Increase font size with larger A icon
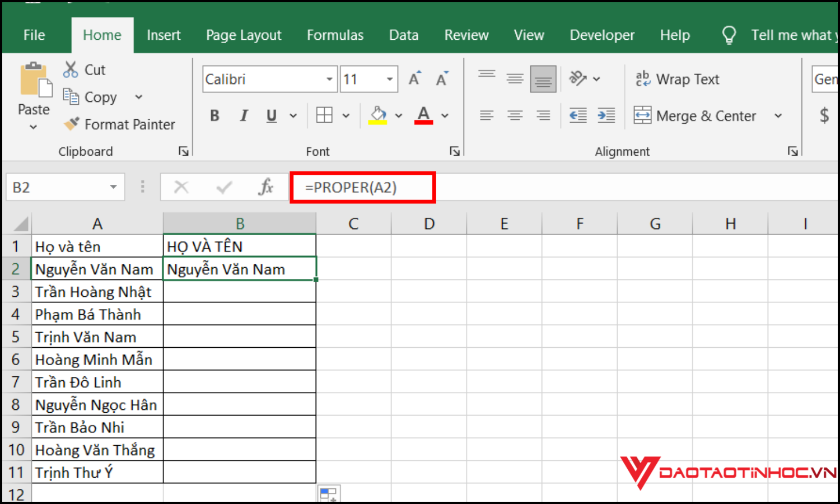Image resolution: width=840 pixels, height=504 pixels. pyautogui.click(x=414, y=79)
